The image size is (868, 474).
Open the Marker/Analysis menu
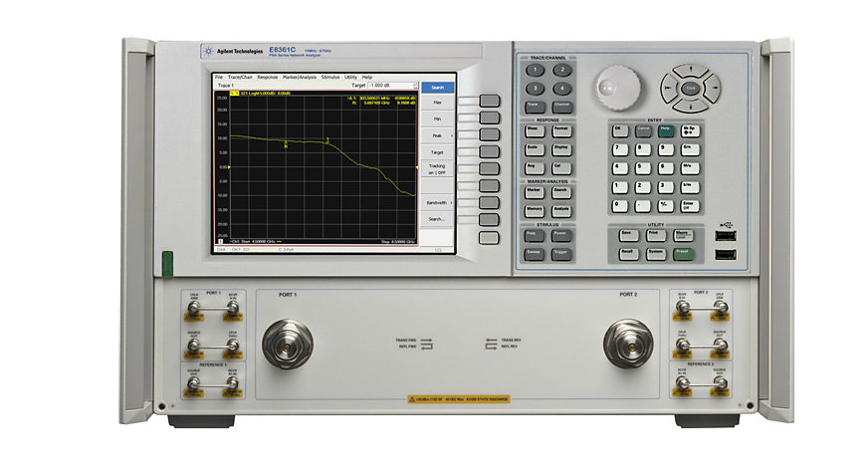299,77
